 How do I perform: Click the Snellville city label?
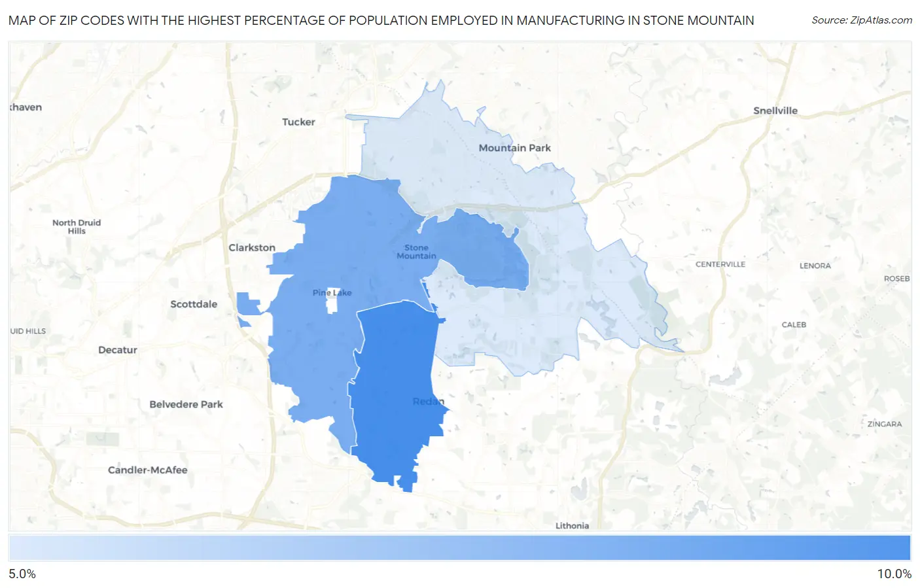tap(775, 111)
